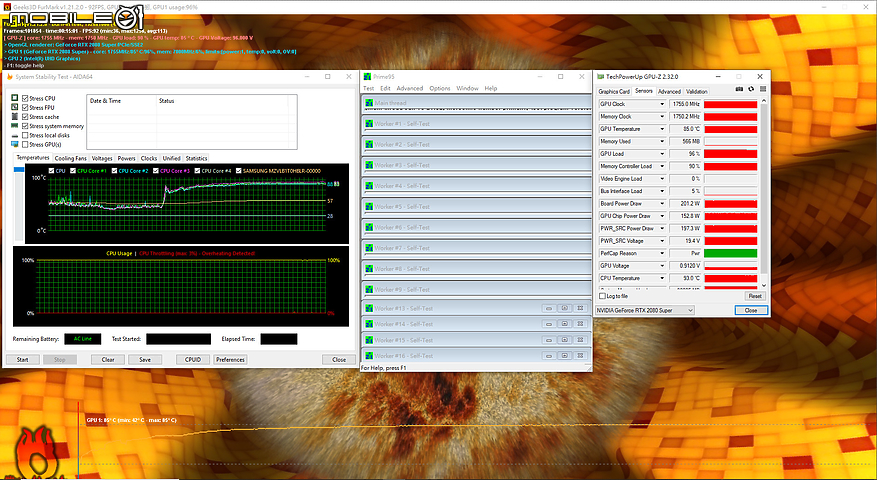The height and width of the screenshot is (480, 877).
Task: Restore the Worker #13 child window
Action: pos(549,308)
